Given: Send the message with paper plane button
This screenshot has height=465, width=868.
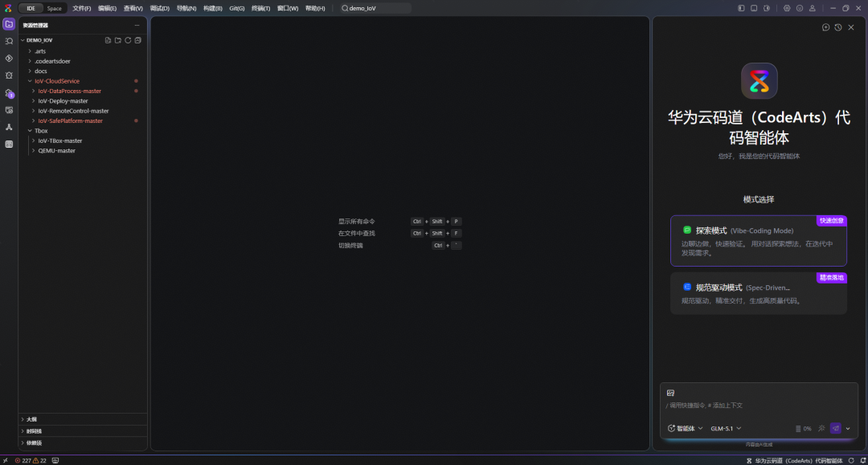Looking at the screenshot, I should pyautogui.click(x=836, y=429).
